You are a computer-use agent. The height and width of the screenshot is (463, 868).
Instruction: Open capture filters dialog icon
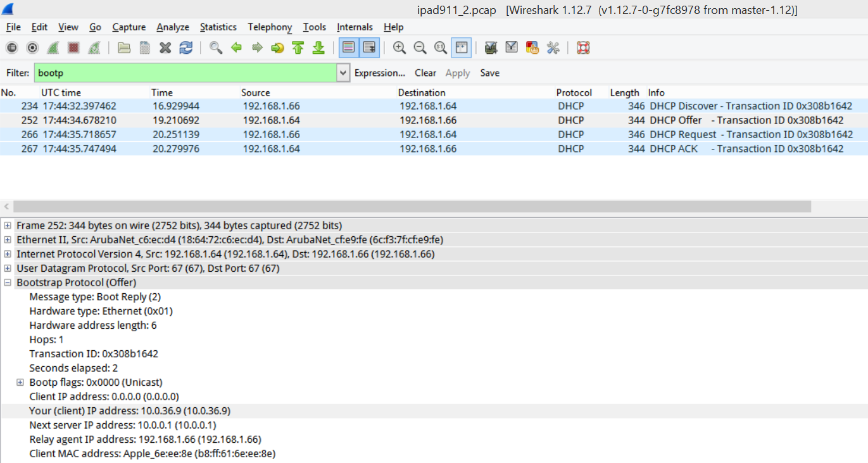click(x=491, y=48)
